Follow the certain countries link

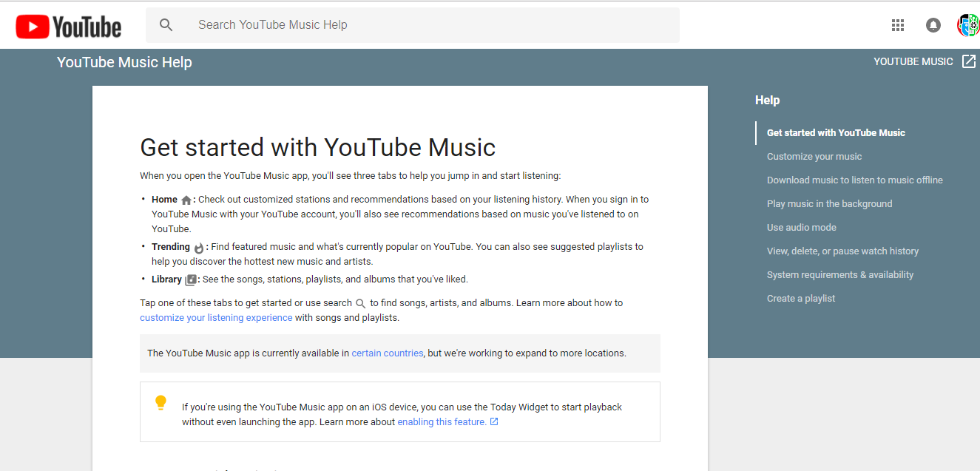pos(388,353)
